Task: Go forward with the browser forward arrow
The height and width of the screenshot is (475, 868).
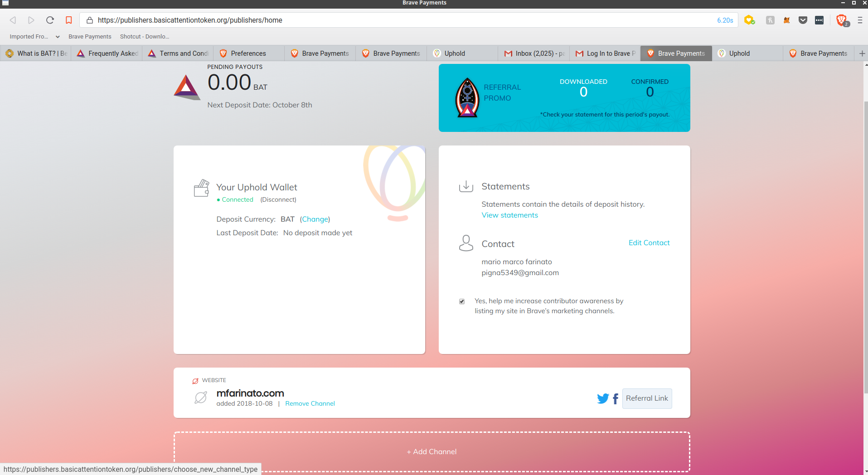Action: click(x=31, y=20)
